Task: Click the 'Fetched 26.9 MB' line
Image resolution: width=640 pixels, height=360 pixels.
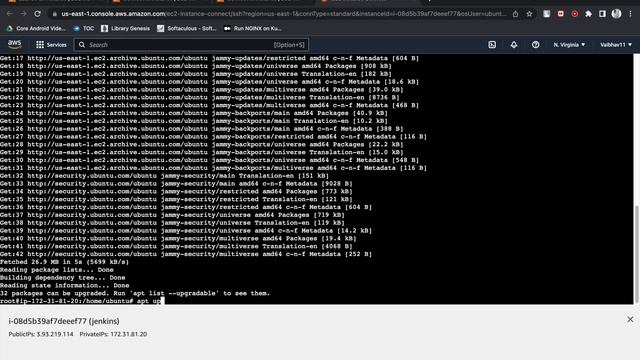Action: pos(64,262)
